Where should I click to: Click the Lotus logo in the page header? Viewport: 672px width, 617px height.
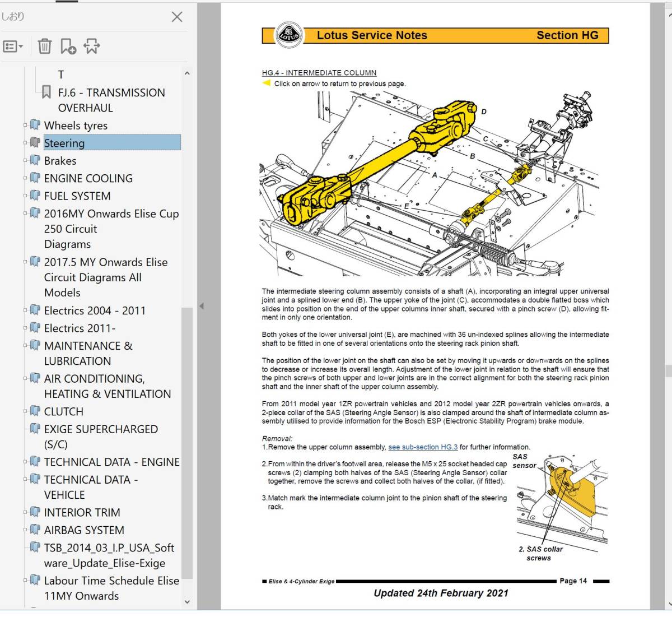[x=289, y=35]
